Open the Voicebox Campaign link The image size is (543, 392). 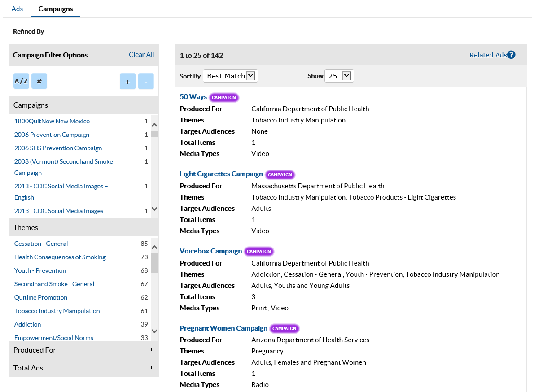point(211,251)
